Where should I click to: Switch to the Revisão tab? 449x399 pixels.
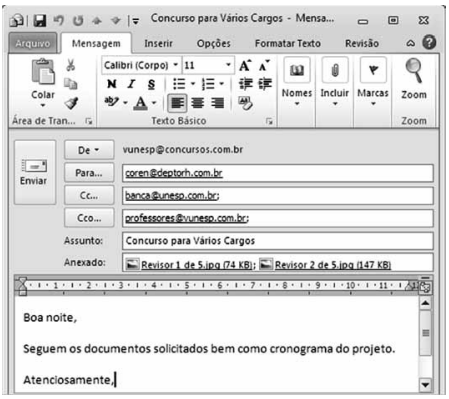(362, 43)
